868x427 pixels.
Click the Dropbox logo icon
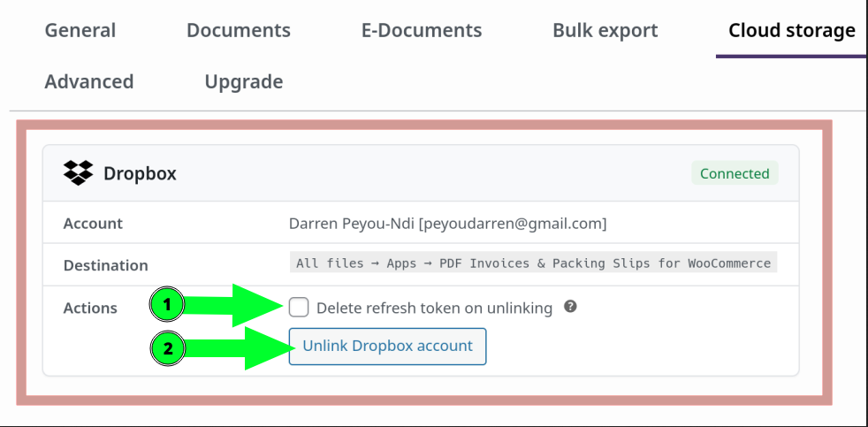point(78,173)
